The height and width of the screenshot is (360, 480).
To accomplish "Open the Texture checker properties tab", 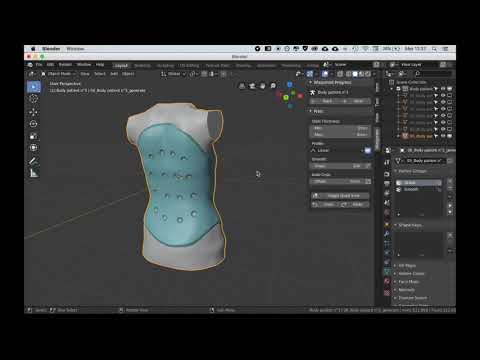I will pos(387,293).
